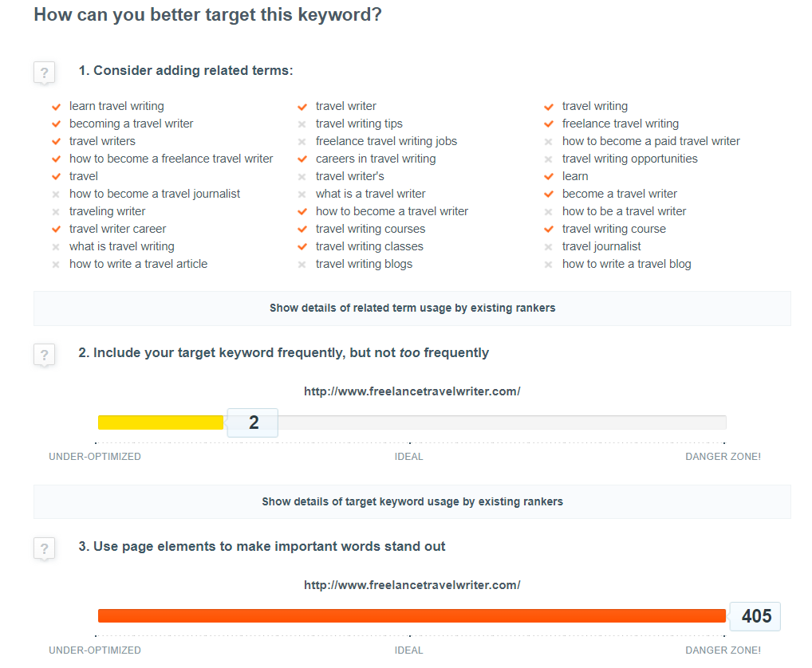Viewport: 812px width, 668px height.
Task: Expand related term usage details by rankers
Action: point(412,308)
